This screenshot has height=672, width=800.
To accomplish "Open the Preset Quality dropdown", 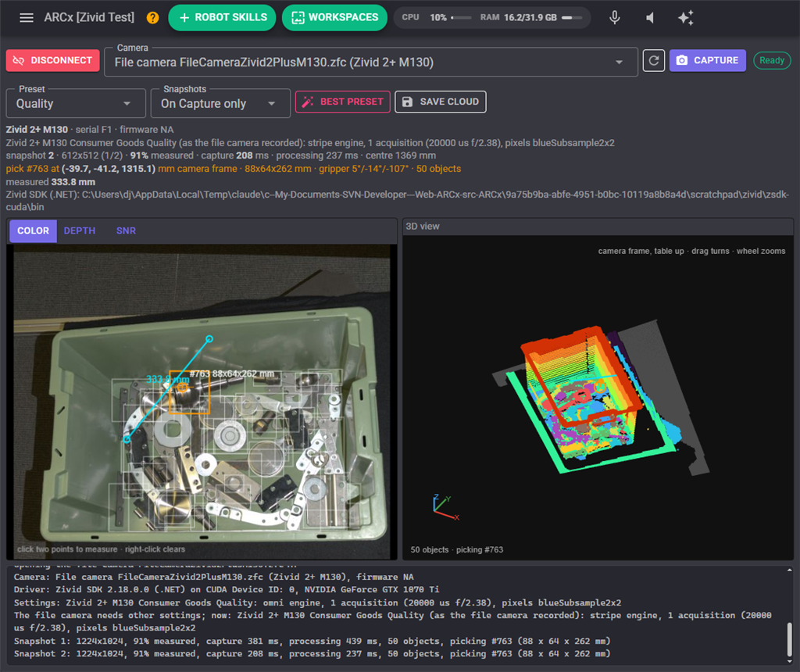I will [x=76, y=104].
